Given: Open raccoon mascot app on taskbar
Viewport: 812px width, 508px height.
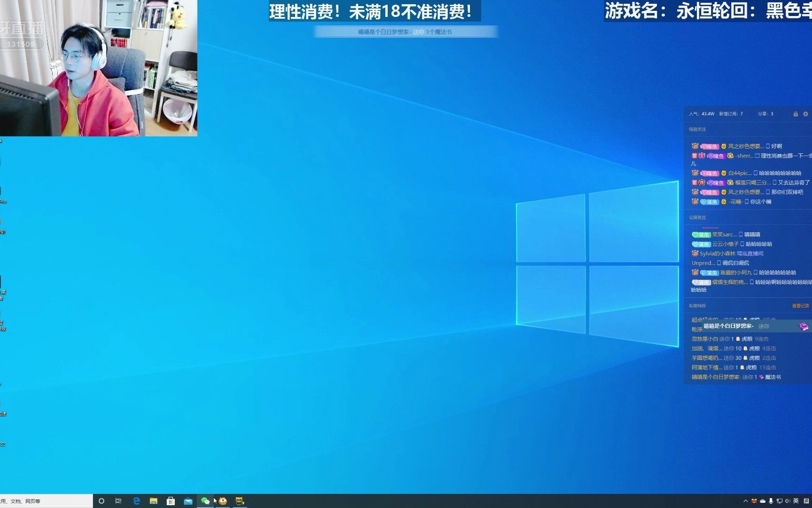Looking at the screenshot, I should point(240,501).
